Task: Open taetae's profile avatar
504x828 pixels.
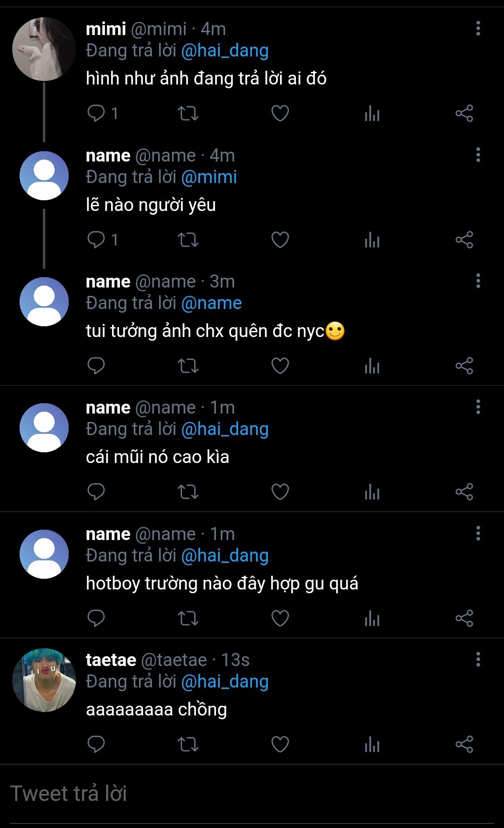Action: click(x=44, y=680)
